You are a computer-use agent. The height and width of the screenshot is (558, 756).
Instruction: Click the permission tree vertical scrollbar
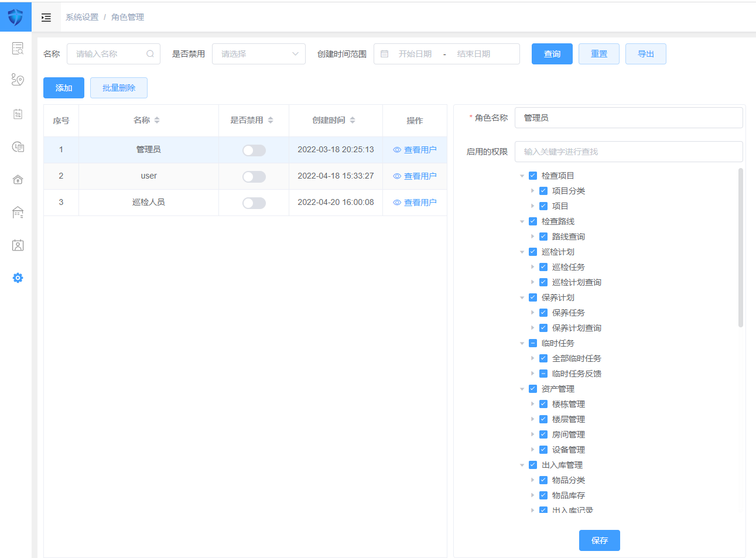tap(741, 248)
